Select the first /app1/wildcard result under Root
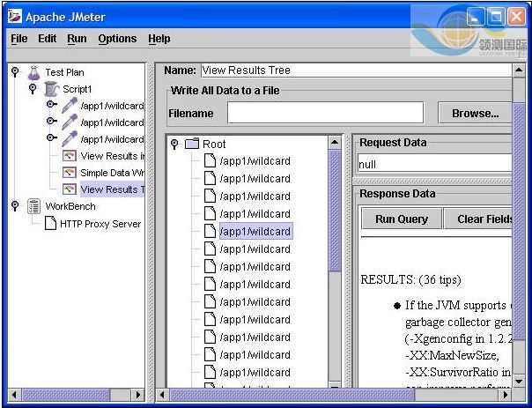The width and height of the screenshot is (532, 408). [255, 161]
